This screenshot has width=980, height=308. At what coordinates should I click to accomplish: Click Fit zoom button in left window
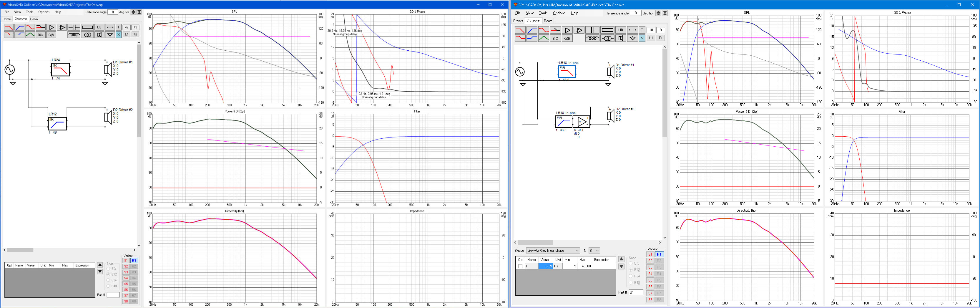click(x=135, y=35)
